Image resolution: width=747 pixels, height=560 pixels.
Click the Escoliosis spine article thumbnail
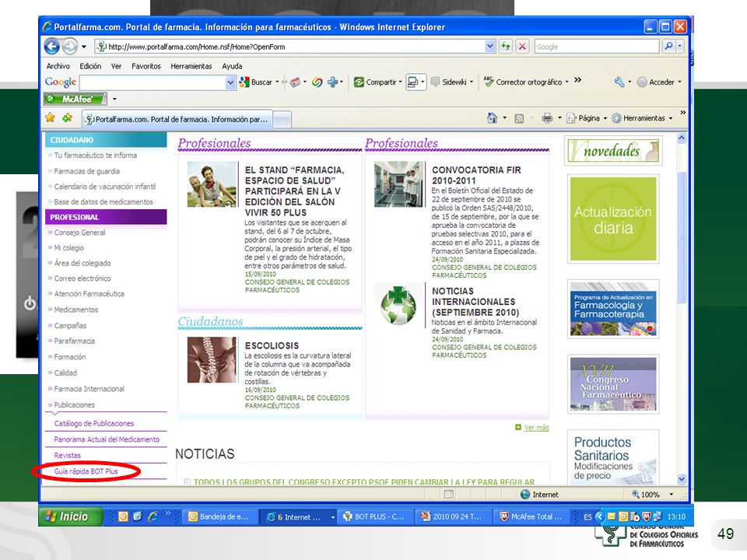click(x=212, y=360)
